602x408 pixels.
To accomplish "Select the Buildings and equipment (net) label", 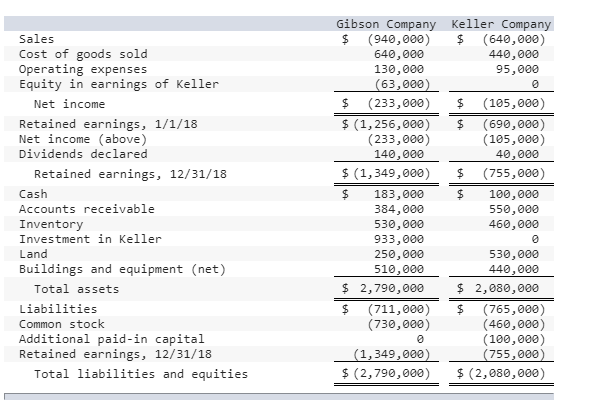I will [122, 269].
